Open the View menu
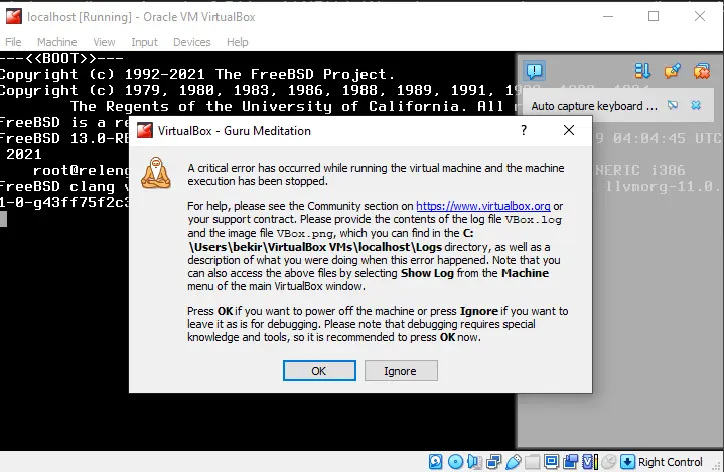This screenshot has width=724, height=472. coord(104,42)
